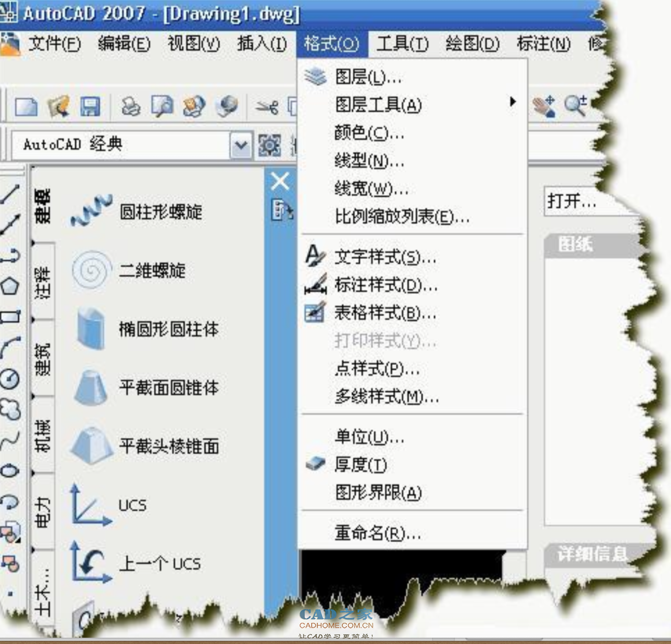Image resolution: width=671 pixels, height=644 pixels.
Task: Pick the 二维螺旋 palette tool
Action: 128,271
